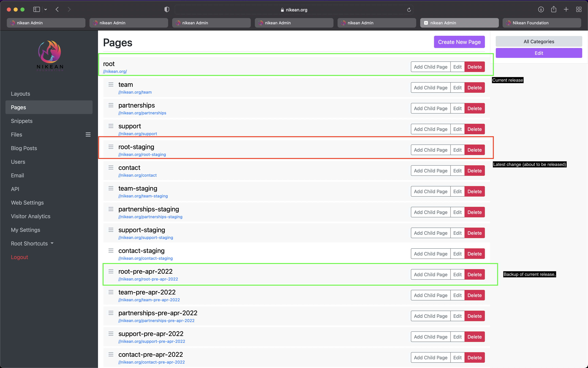Switch to third nikean Admin tab
Image resolution: width=588 pixels, height=368 pixels.
point(211,23)
